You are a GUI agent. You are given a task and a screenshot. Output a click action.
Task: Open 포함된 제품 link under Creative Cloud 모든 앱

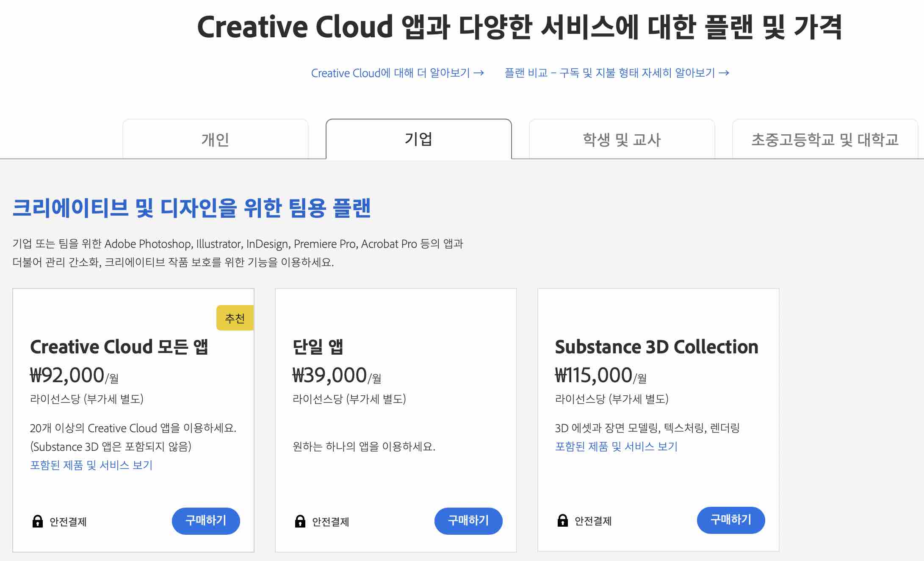(x=91, y=465)
